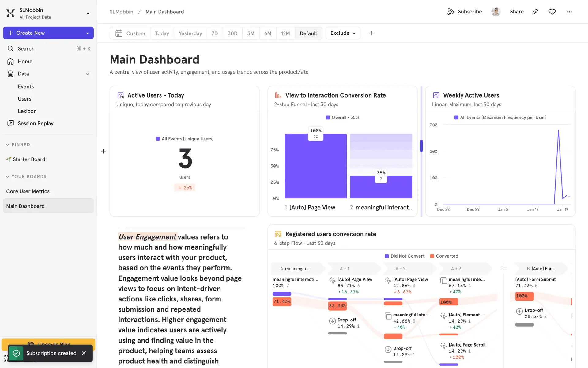Open Session Replay from sidebar
This screenshot has height=368, width=588.
tap(36, 123)
